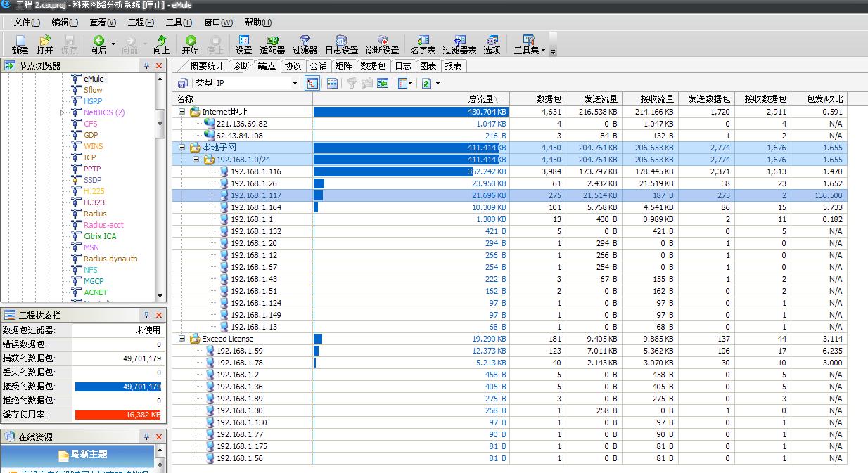Select the 192.168.1.116 endpoint row

(x=255, y=171)
